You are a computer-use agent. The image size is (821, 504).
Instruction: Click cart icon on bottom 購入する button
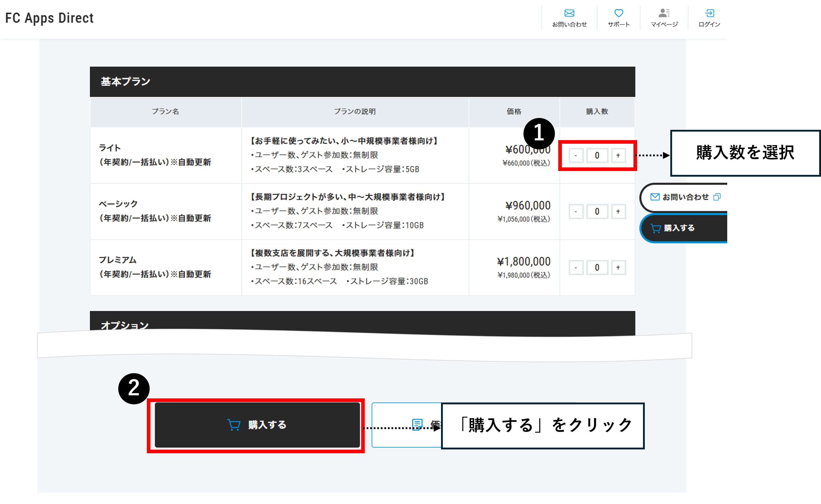click(x=234, y=425)
